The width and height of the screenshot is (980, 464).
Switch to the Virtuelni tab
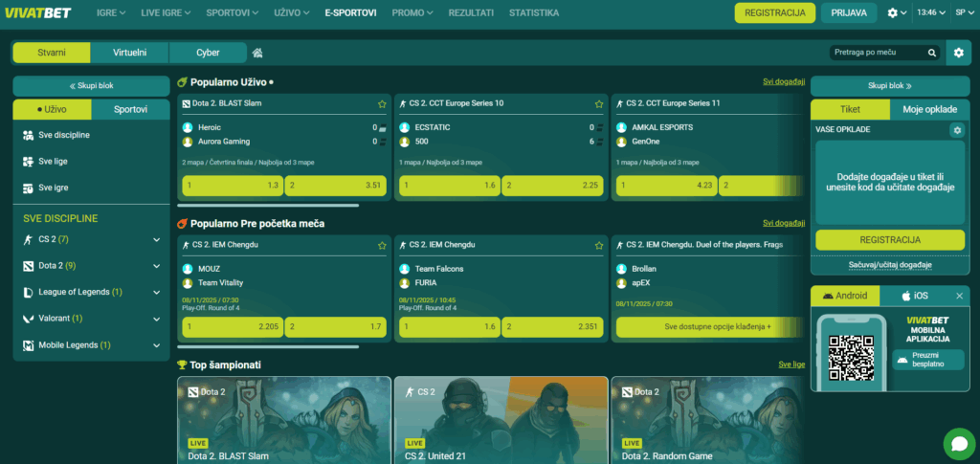click(130, 53)
